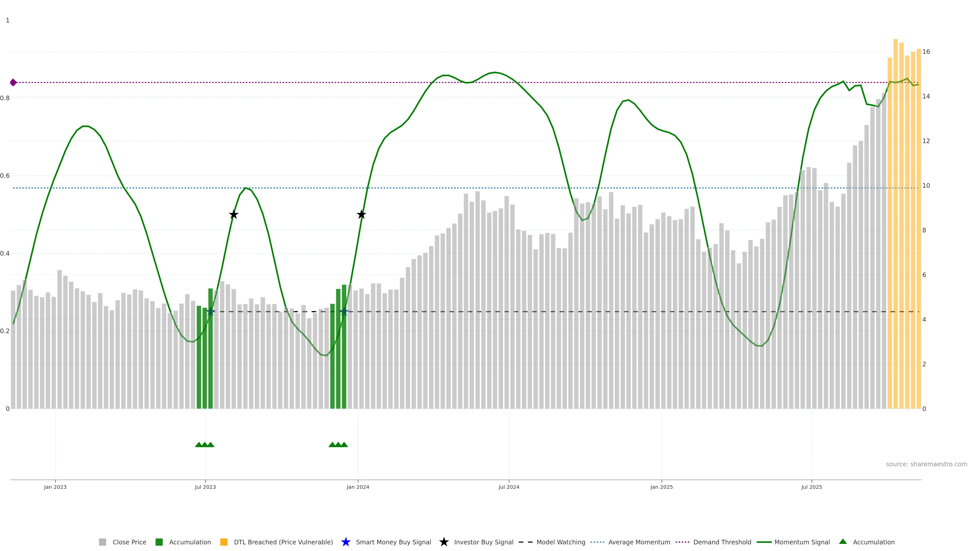Click the black star near Jul 2023

(x=234, y=215)
